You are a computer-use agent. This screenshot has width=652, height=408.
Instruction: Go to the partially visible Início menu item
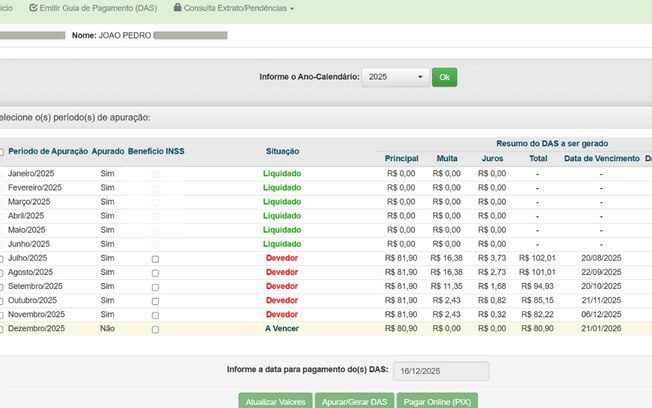[5, 8]
